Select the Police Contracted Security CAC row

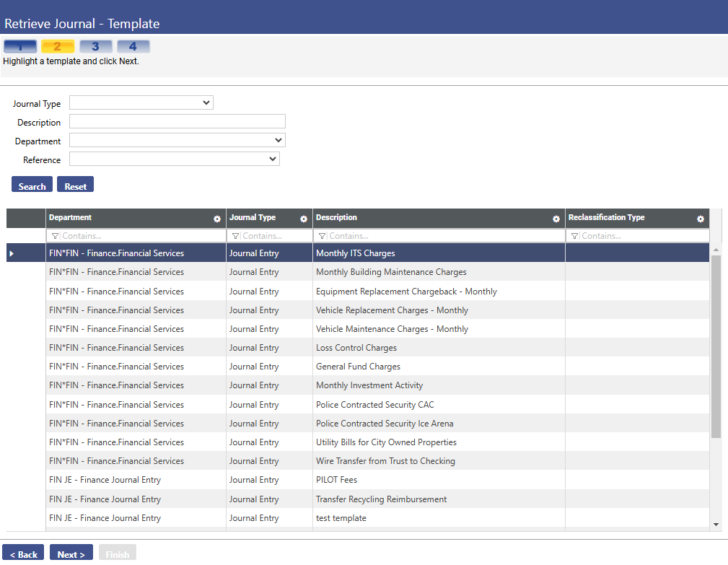tap(358, 405)
